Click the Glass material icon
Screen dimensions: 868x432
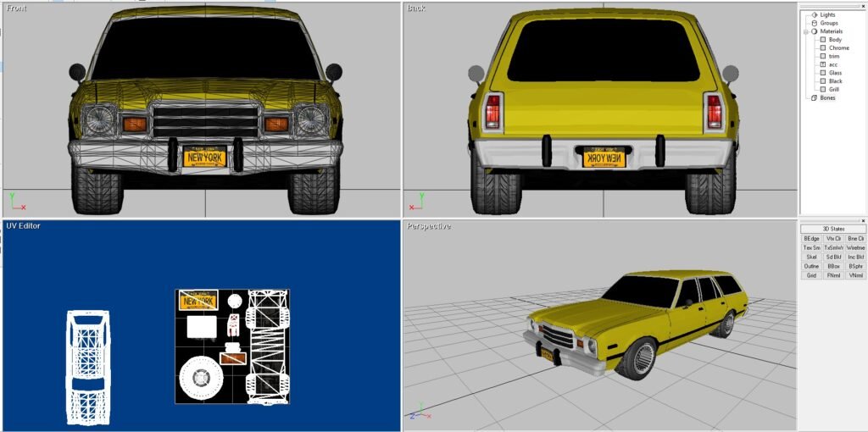click(x=822, y=73)
